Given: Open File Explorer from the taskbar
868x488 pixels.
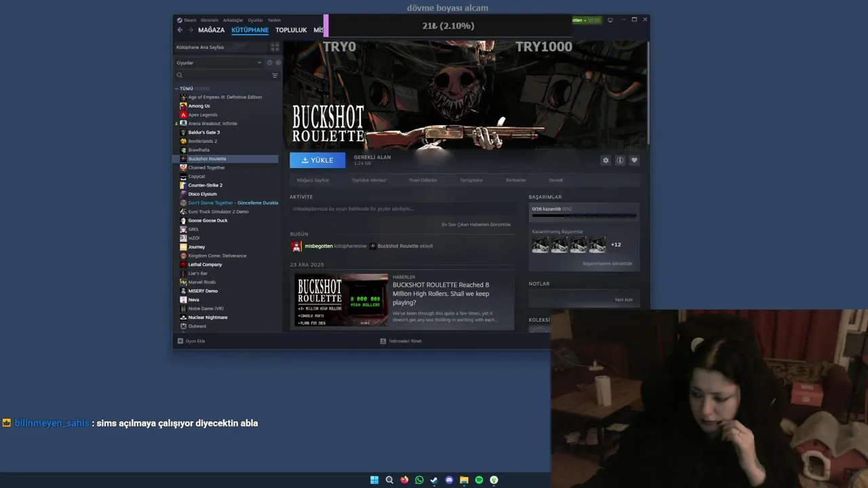Looking at the screenshot, I should (x=464, y=480).
